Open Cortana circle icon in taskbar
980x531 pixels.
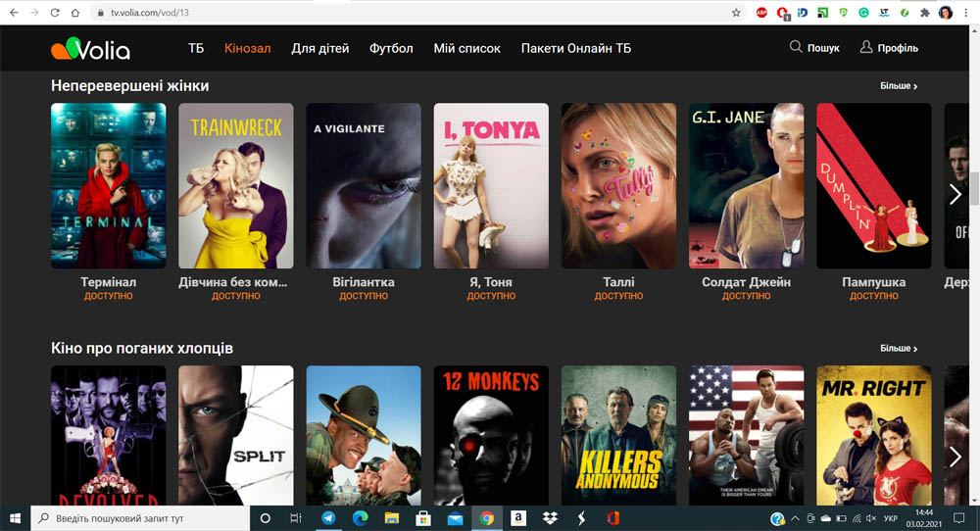point(265,518)
